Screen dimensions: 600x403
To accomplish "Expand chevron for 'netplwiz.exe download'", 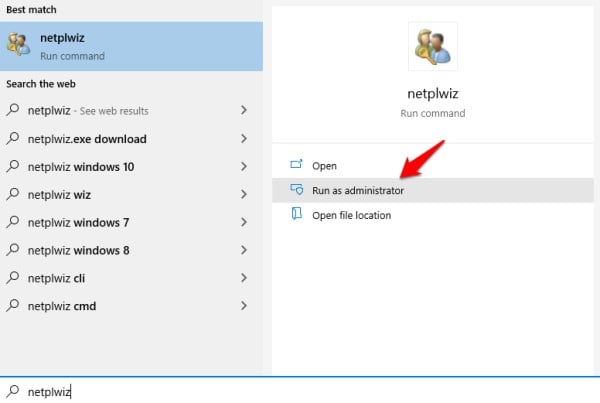I will 244,138.
